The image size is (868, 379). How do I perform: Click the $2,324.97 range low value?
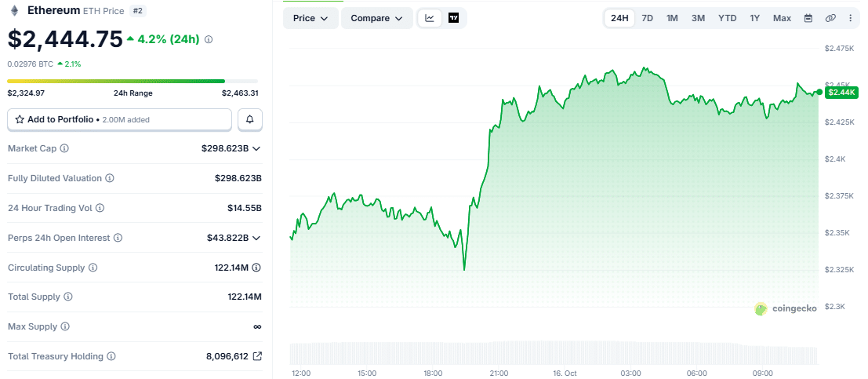(26, 93)
